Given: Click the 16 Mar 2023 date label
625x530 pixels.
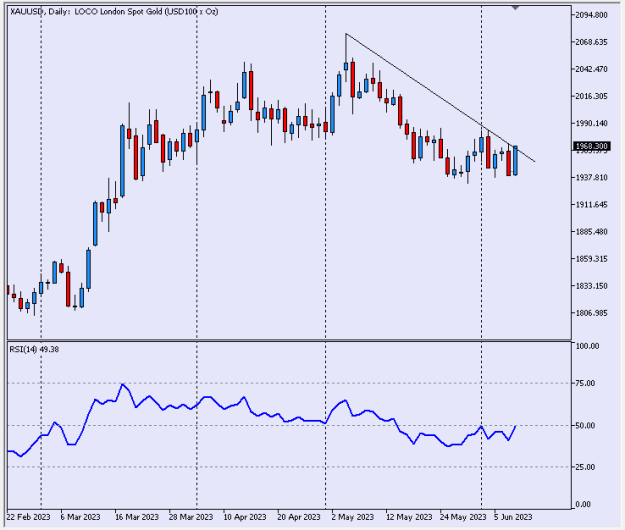Looking at the screenshot, I should pyautogui.click(x=137, y=517).
